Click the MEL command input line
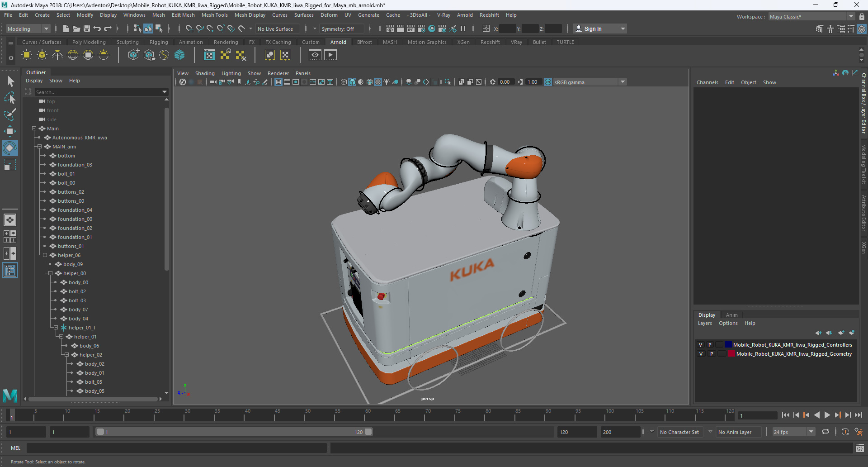 176,448
